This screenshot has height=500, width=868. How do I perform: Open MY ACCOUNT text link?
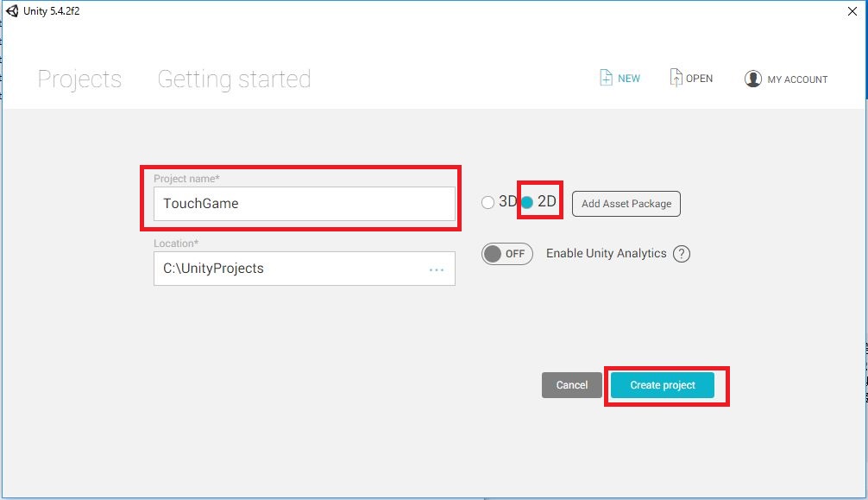pyautogui.click(x=797, y=79)
